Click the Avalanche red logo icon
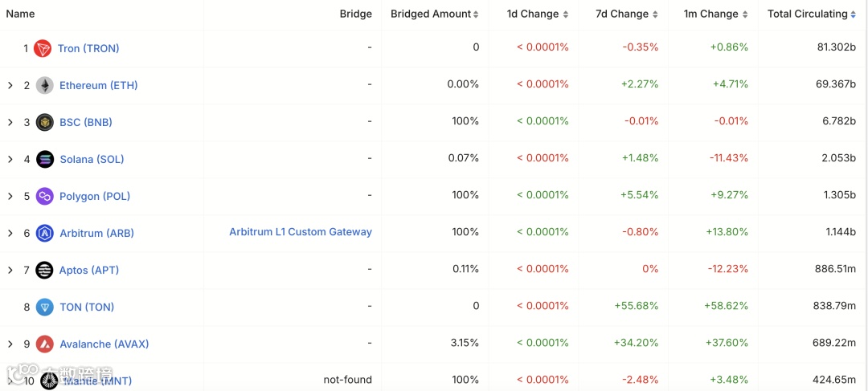Viewport: 868px width, 391px height. tap(45, 344)
